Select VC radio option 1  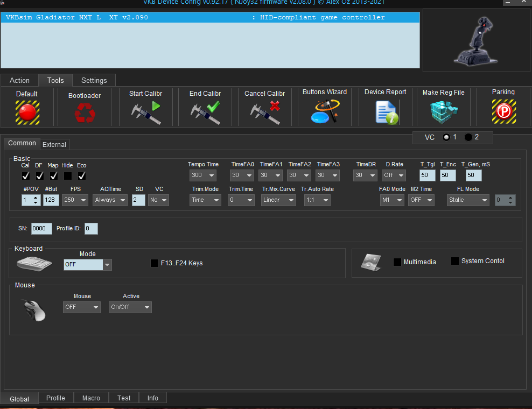[x=446, y=137]
